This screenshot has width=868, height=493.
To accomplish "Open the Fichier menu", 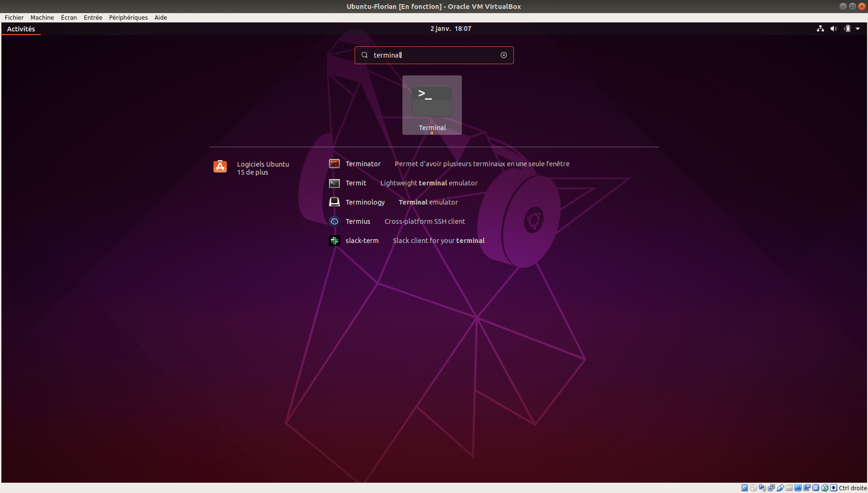I will (x=14, y=17).
